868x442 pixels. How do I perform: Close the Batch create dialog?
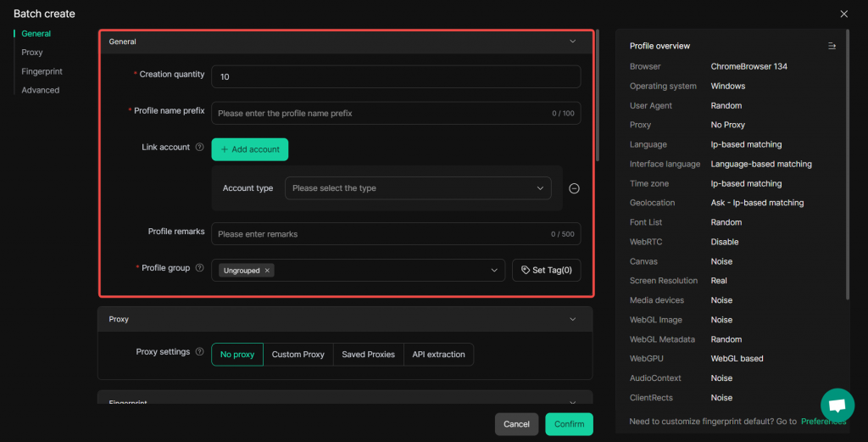843,14
